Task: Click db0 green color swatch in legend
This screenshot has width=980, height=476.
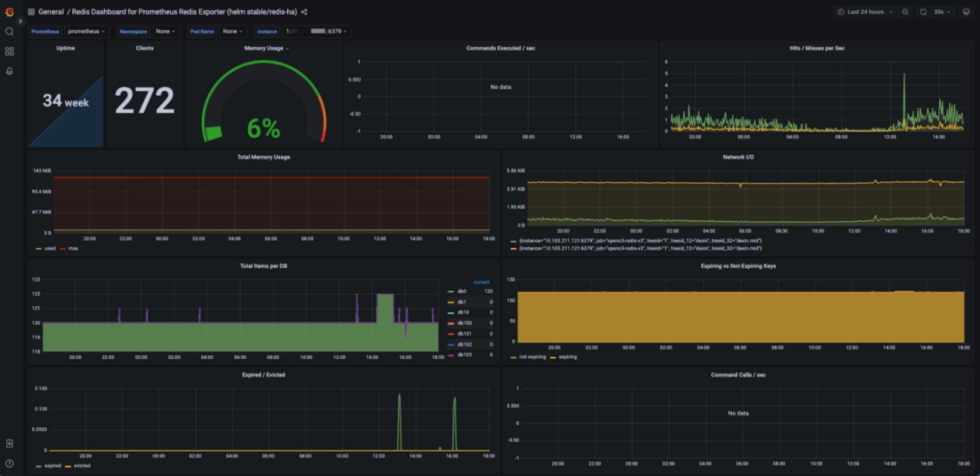Action: [451, 292]
